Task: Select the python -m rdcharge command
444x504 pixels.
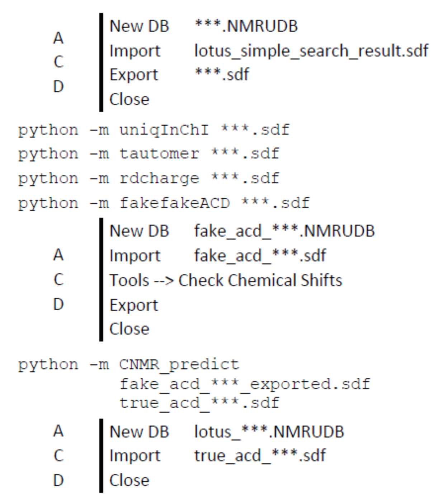Action: click(148, 178)
